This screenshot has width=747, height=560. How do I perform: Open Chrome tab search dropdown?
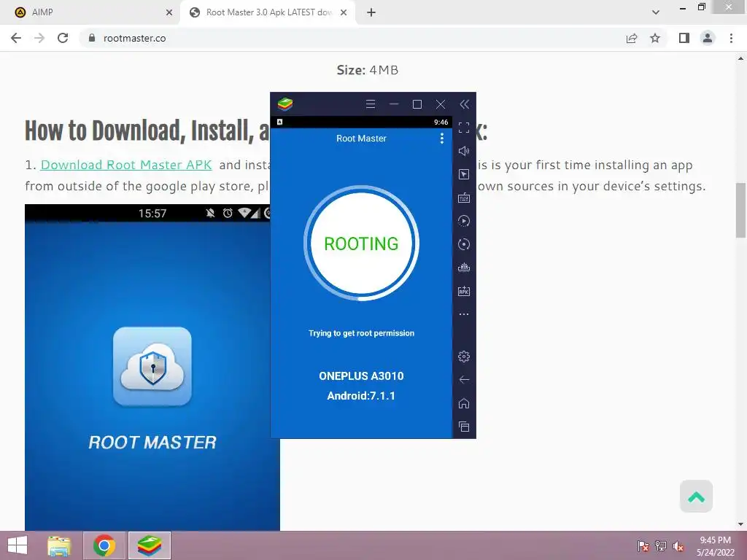click(656, 12)
